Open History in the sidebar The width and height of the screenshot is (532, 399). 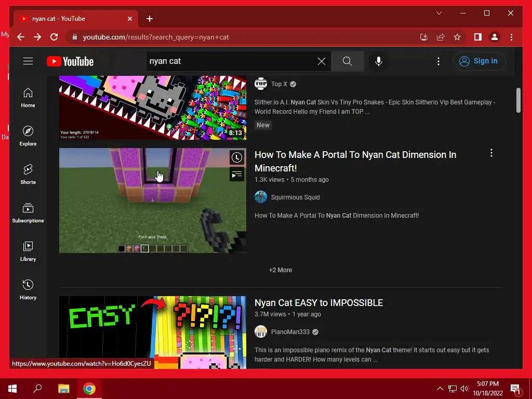tap(28, 289)
